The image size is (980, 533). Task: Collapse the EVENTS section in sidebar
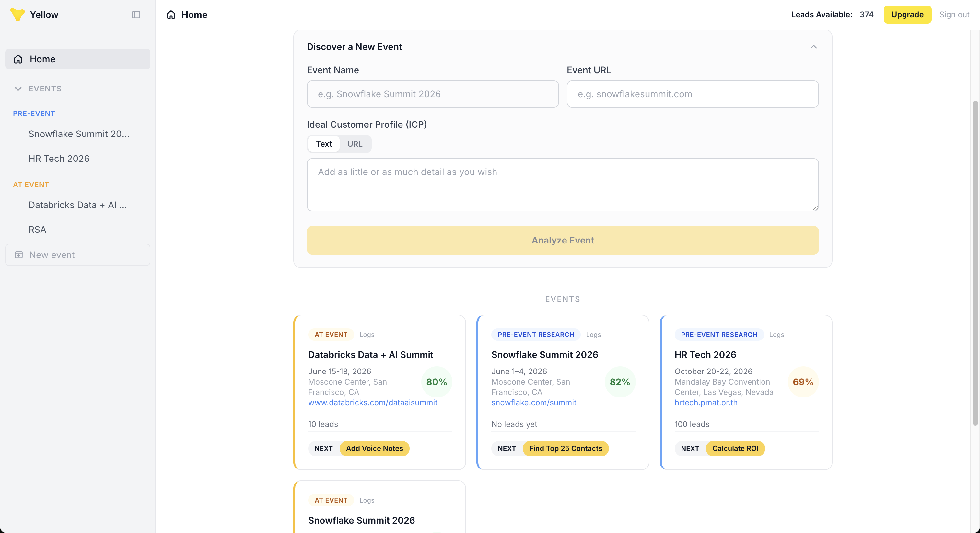click(18, 88)
